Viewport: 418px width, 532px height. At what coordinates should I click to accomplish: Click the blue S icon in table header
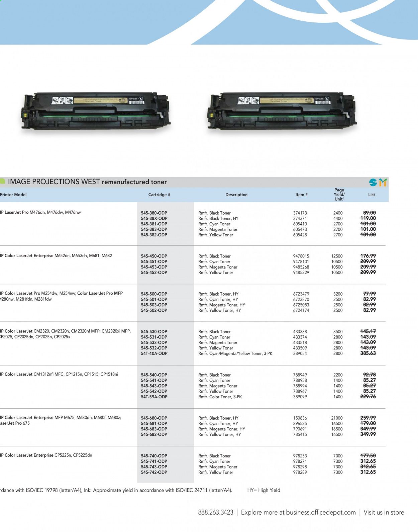tap(373, 182)
